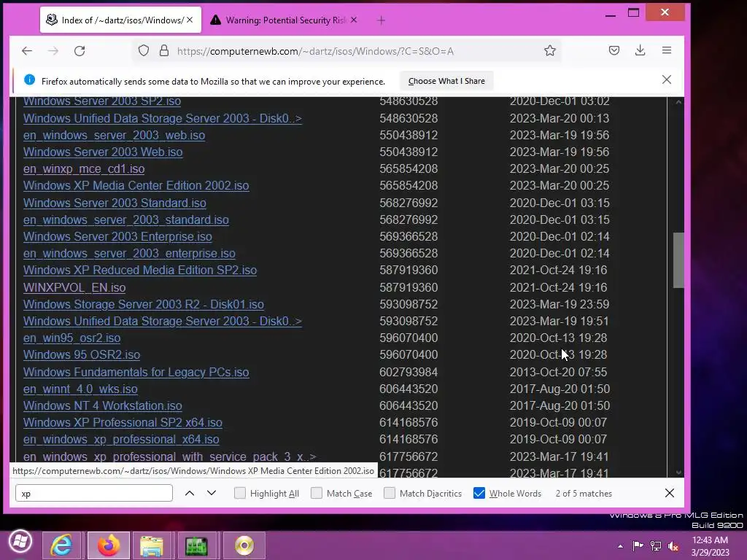The height and width of the screenshot is (560, 747).
Task: Click the forward navigation arrow
Action: coord(53,51)
